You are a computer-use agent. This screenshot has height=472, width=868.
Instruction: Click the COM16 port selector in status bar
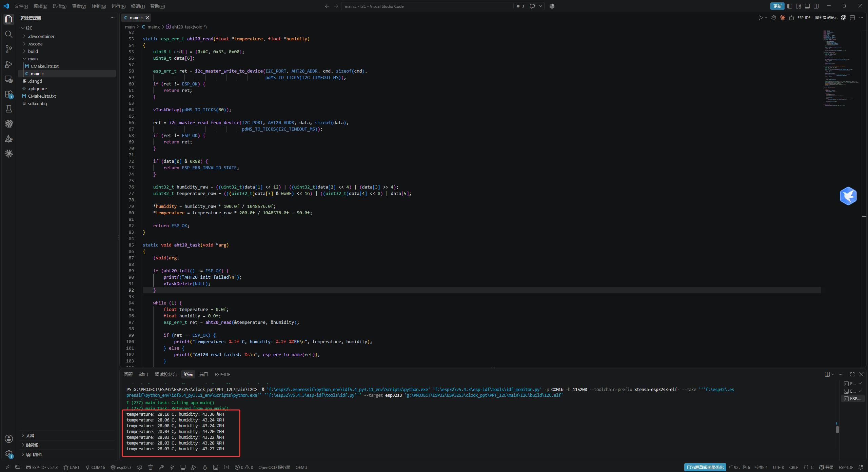click(95, 467)
